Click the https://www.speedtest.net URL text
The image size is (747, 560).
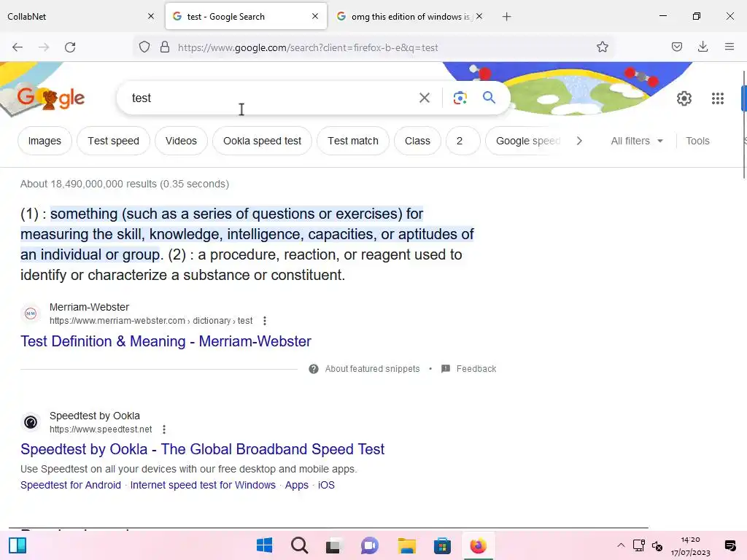(x=101, y=429)
